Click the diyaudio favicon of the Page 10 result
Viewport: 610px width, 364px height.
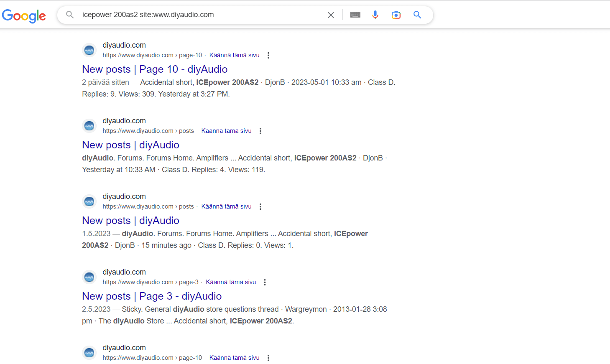[x=89, y=50]
